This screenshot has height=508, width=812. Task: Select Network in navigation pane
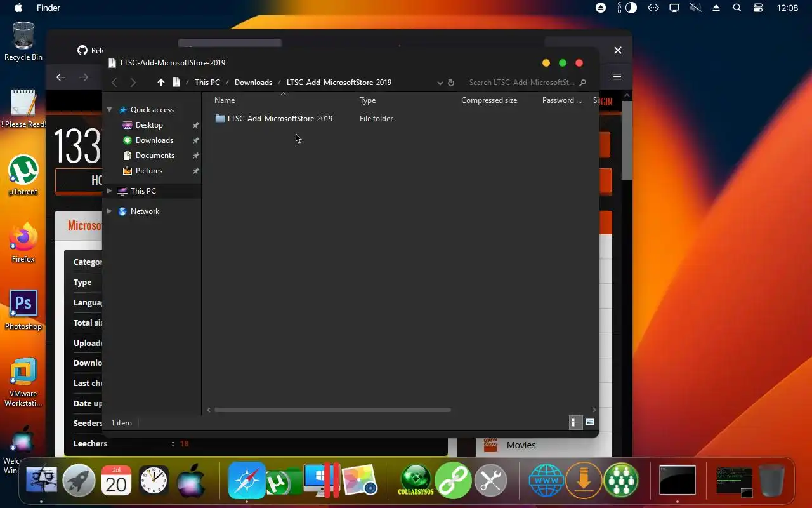[x=145, y=211]
